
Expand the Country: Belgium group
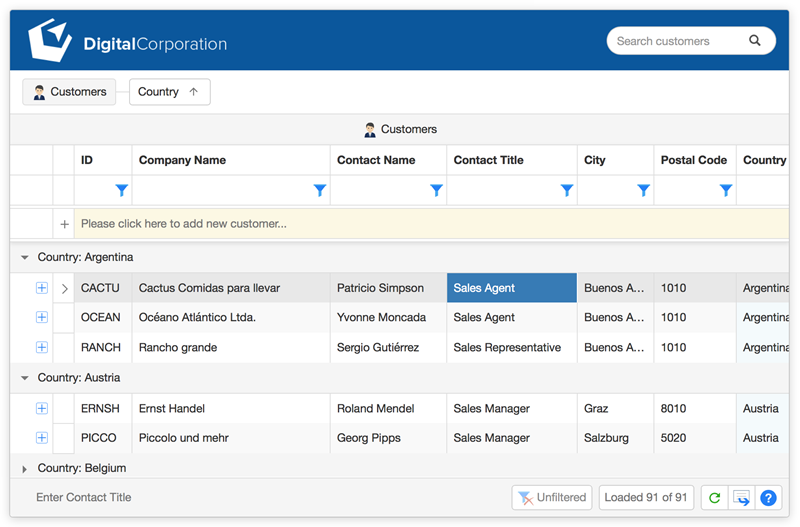pos(25,468)
